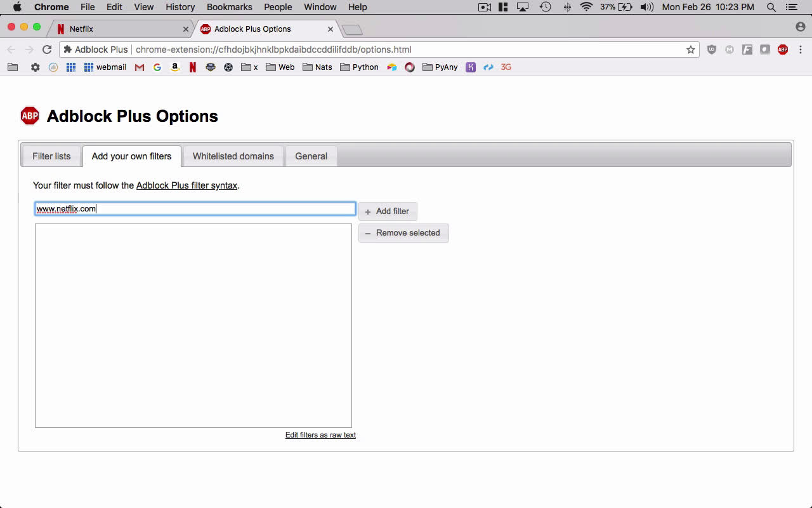Expand the Nats bookmarks folder

[317, 67]
